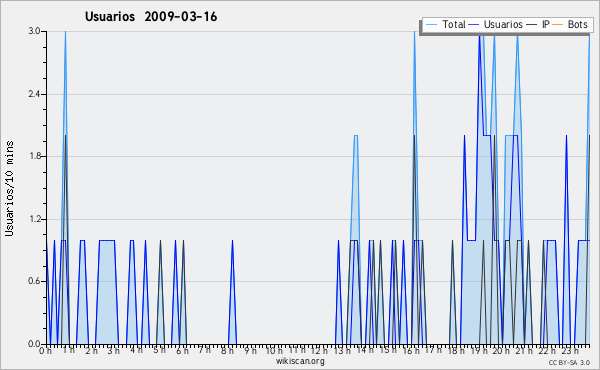Click the light blue Total legend line
The image size is (600, 370).
[x=432, y=25]
